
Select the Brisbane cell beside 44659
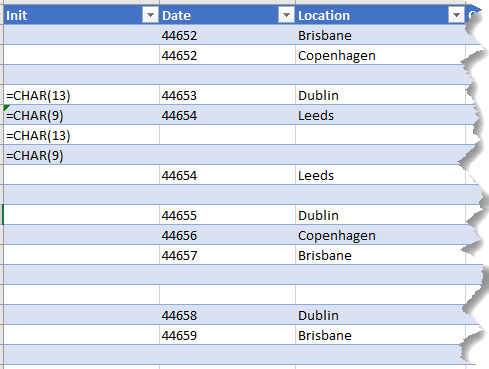tap(380, 335)
